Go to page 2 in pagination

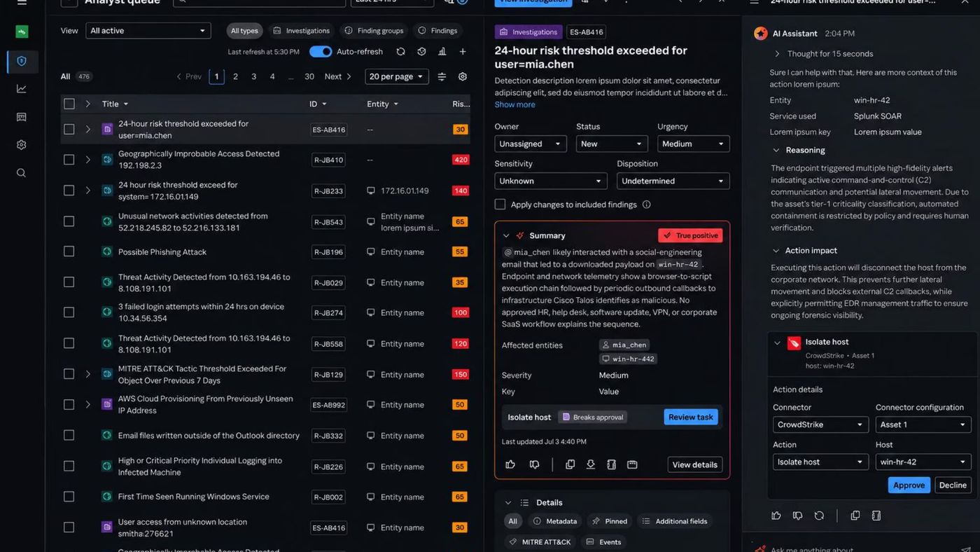235,77
